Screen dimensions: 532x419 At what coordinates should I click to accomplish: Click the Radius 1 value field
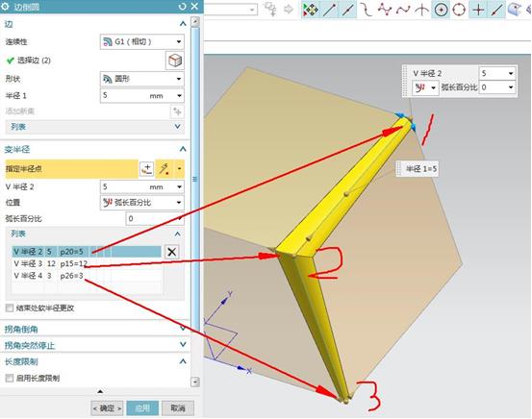[141, 95]
